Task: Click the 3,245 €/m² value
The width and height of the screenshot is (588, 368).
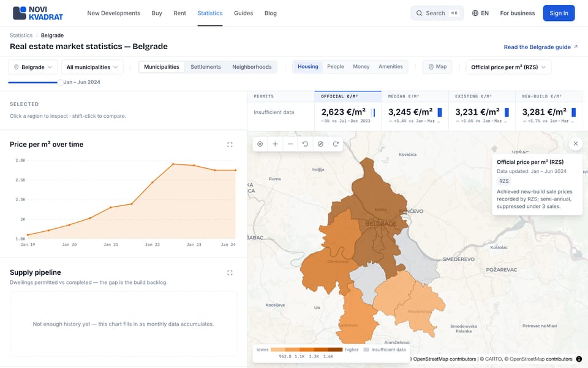Action: [410, 112]
